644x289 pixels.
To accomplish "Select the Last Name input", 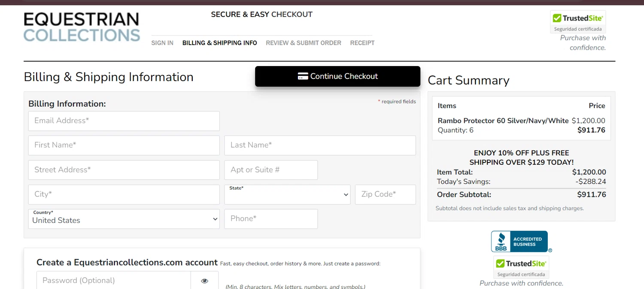I will (x=320, y=145).
